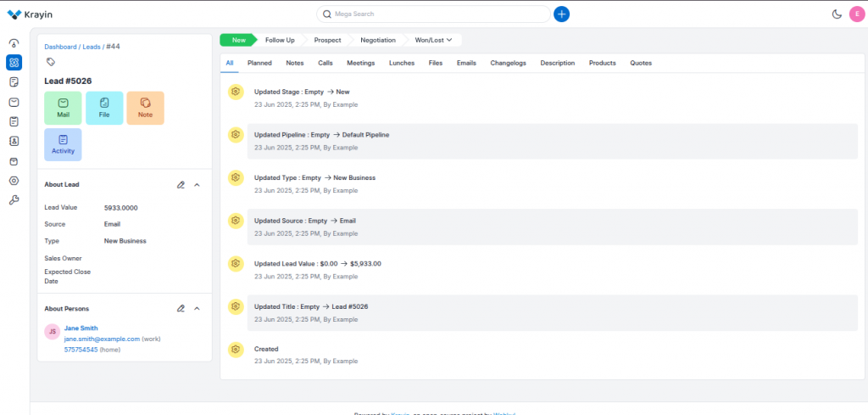
Task: Click the Leads breadcrumb link
Action: tap(92, 47)
